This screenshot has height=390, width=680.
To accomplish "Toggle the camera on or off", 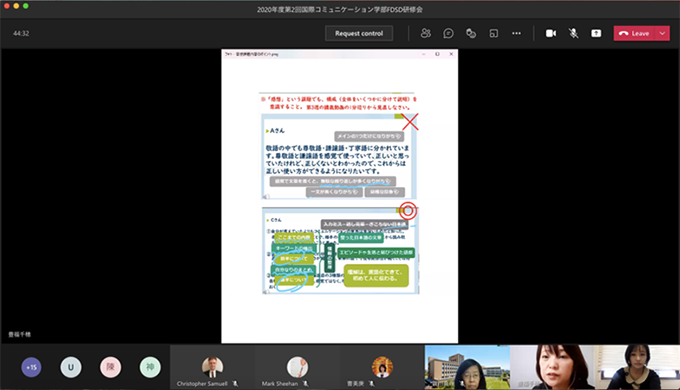I will [x=551, y=33].
